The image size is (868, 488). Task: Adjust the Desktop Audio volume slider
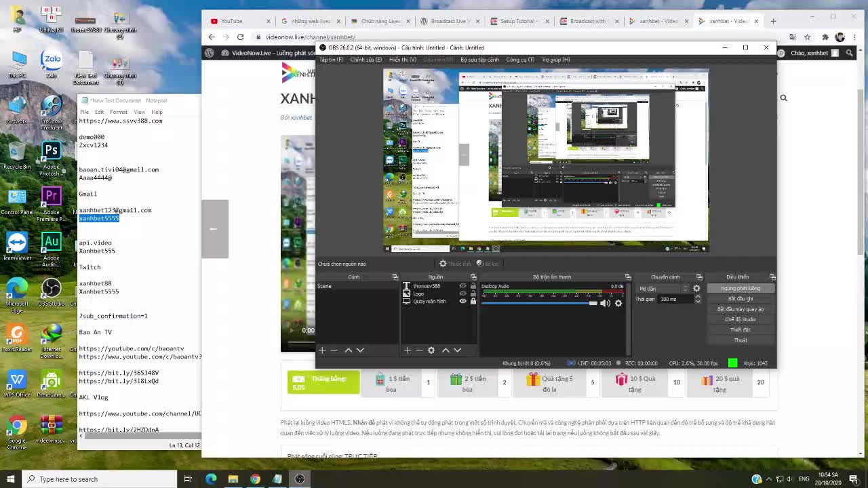pos(594,303)
